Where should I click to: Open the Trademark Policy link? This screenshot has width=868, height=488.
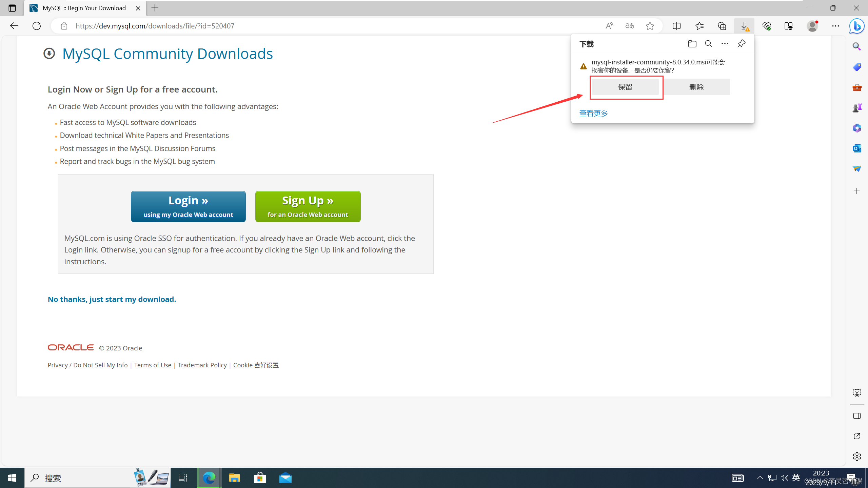point(202,365)
